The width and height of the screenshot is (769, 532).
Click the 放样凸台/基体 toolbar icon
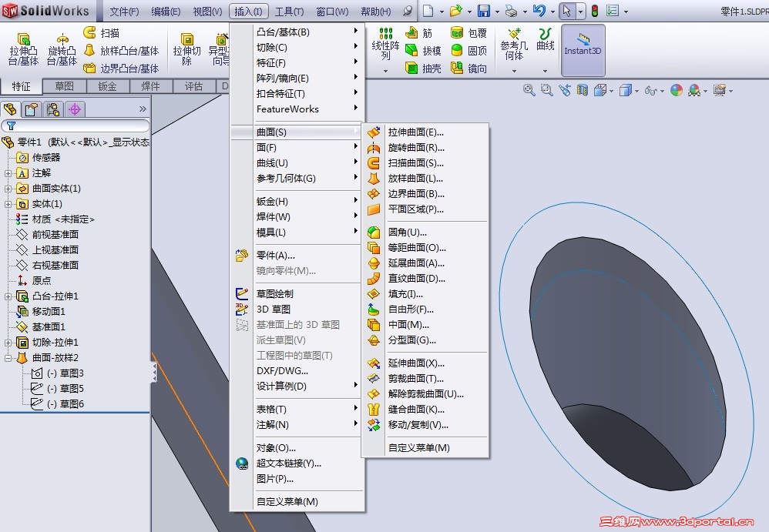point(89,51)
